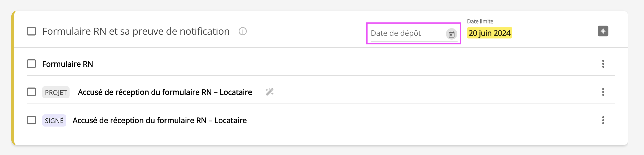Screen dimensions: 644x155
Task: Check the Formulaire RN document checkbox
Action: tap(31, 64)
